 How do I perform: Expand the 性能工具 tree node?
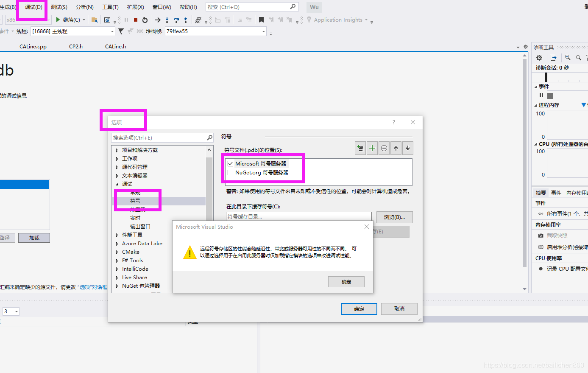click(x=117, y=235)
